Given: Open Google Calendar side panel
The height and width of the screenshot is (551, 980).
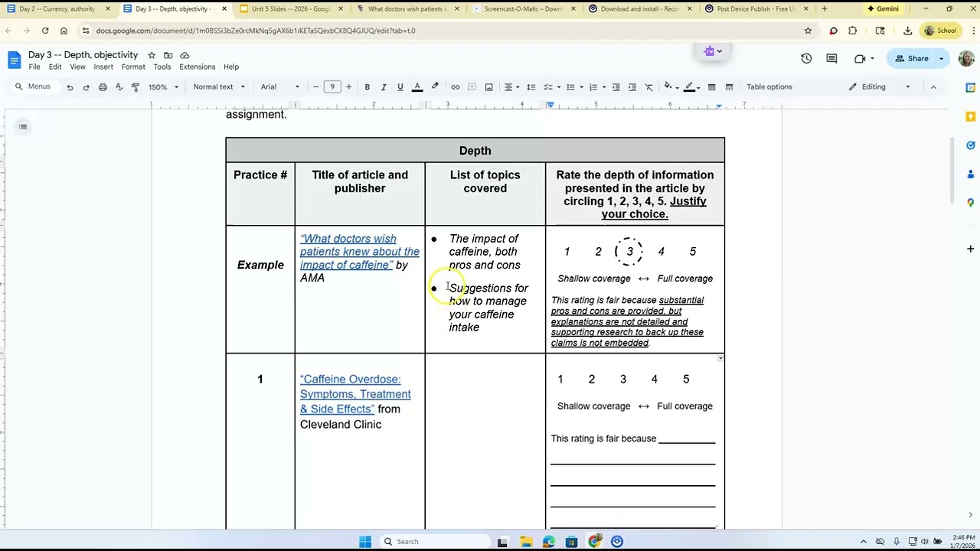Looking at the screenshot, I should 970,87.
